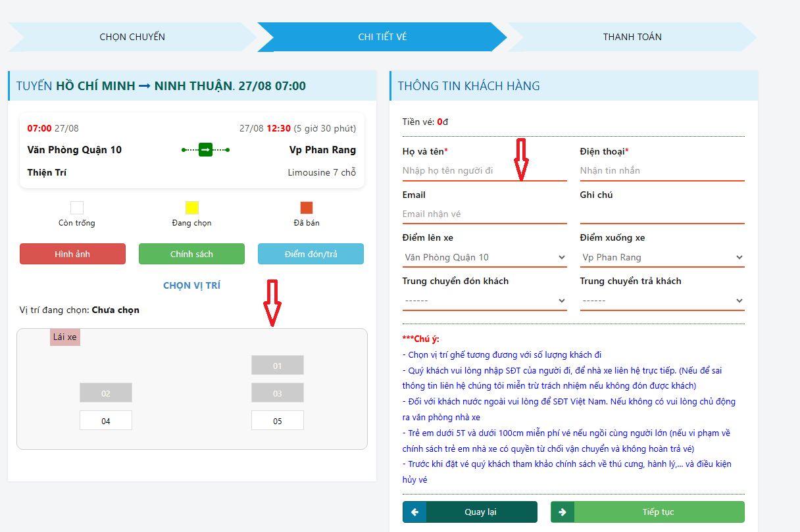Screen dimensions: 800x532
Task: Click the left arrow icon on Quay lại
Action: click(x=414, y=512)
